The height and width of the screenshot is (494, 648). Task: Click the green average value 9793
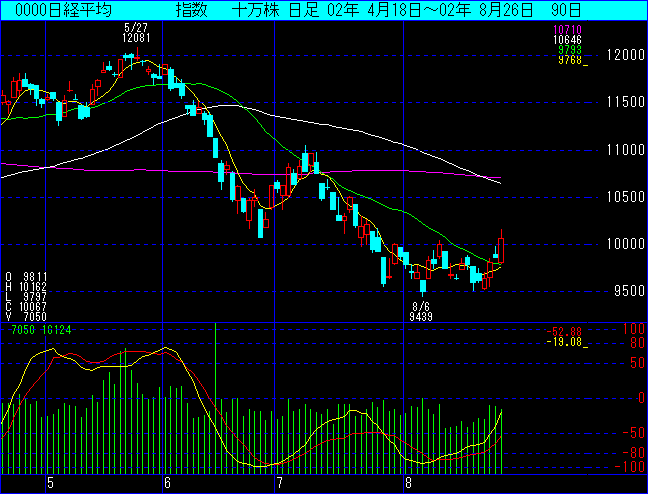click(570, 50)
